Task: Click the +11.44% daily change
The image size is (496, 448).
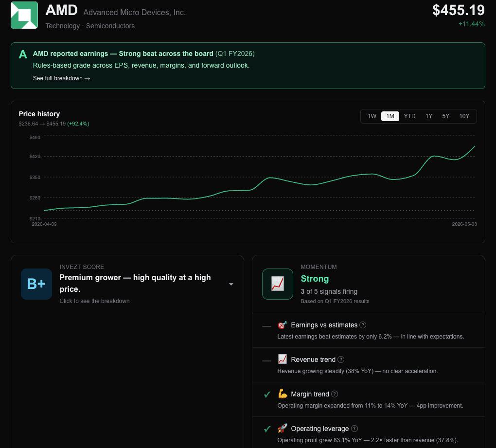Action: [x=471, y=24]
